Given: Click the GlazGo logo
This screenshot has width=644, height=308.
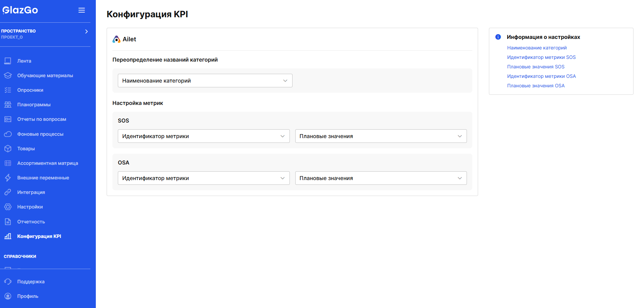Looking at the screenshot, I should [20, 10].
